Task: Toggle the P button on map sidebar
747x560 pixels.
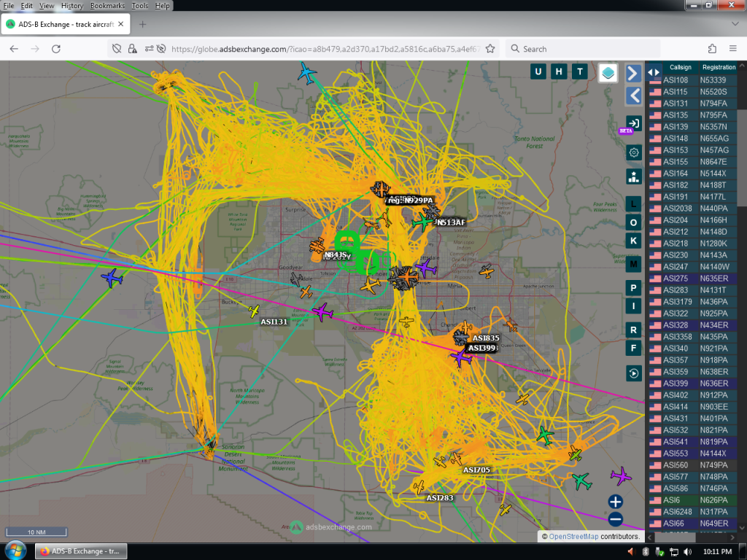Action: click(634, 287)
